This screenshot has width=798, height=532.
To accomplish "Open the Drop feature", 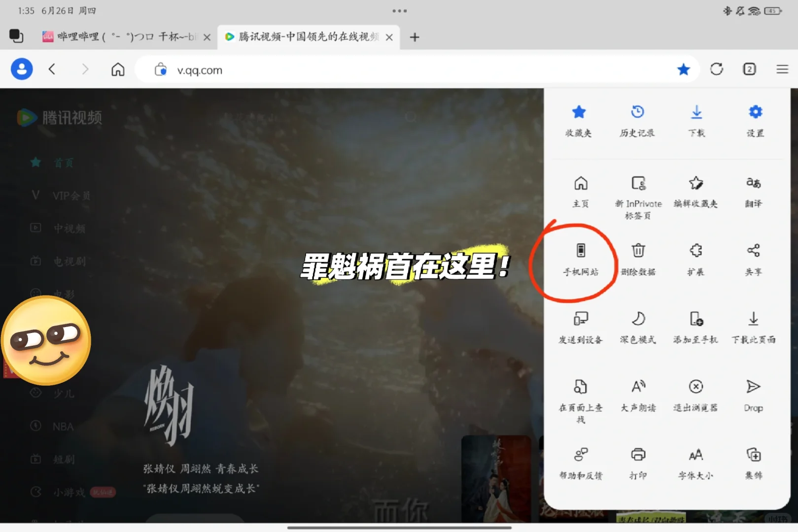I will [x=753, y=396].
